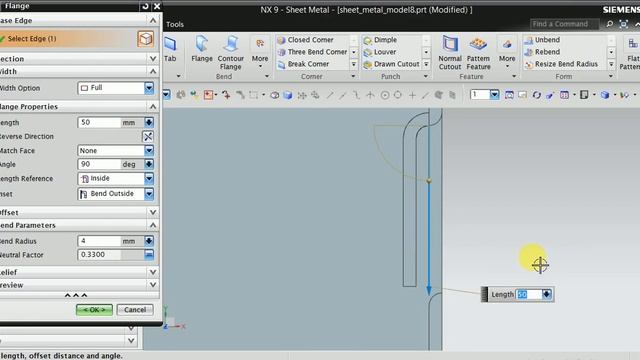The image size is (640, 360).
Task: Collapse the Base Edge section
Action: click(x=153, y=20)
